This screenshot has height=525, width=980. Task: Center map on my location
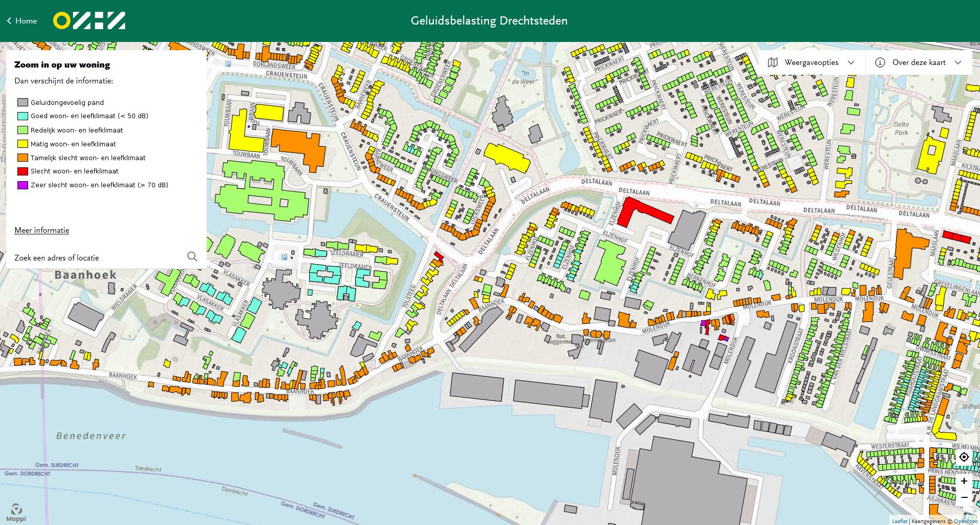tap(964, 457)
